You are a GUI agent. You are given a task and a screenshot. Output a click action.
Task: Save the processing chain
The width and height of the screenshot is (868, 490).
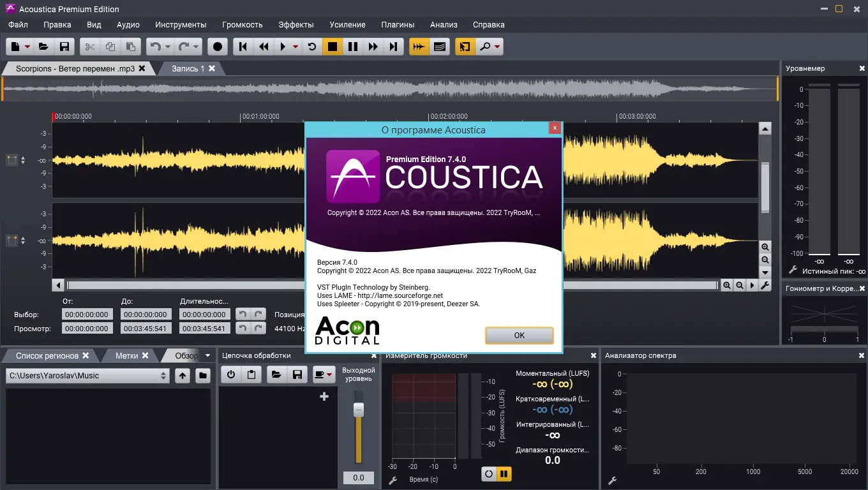[297, 375]
